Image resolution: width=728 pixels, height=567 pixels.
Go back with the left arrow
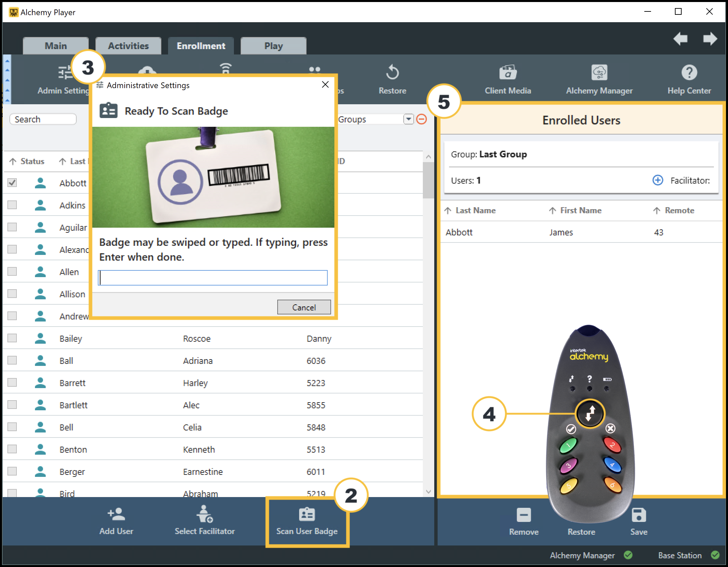[680, 39]
